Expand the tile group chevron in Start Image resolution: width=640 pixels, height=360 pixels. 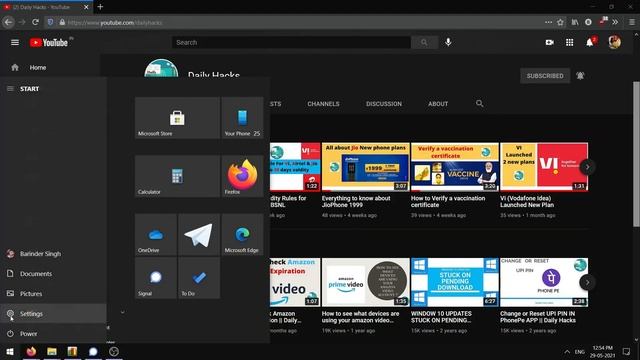pos(122,312)
